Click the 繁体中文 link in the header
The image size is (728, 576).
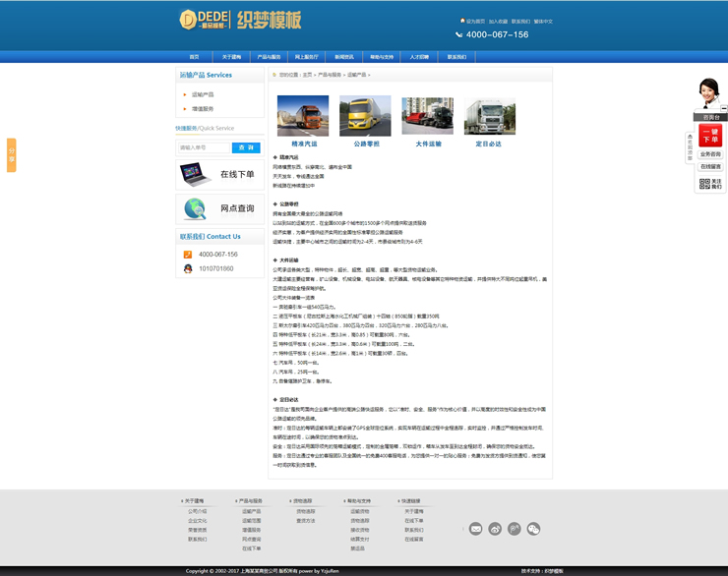click(x=543, y=21)
